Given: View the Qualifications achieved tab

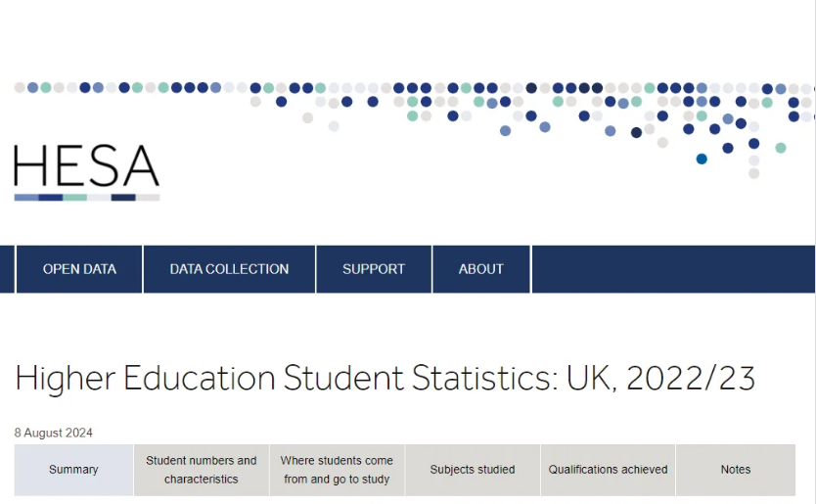Looking at the screenshot, I should (x=608, y=470).
